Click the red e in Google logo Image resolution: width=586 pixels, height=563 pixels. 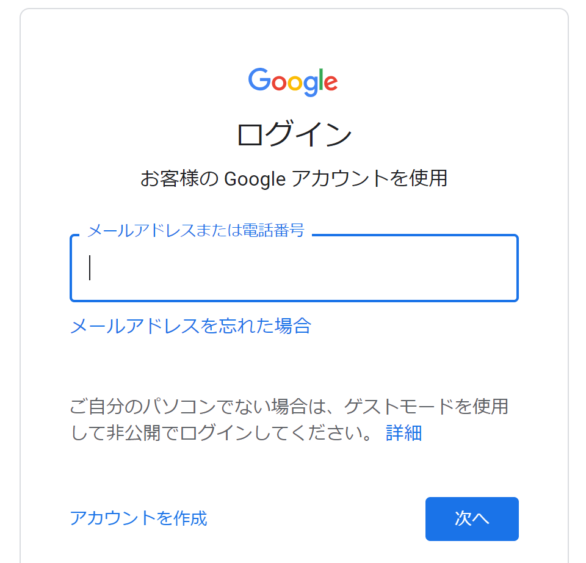[x=330, y=83]
